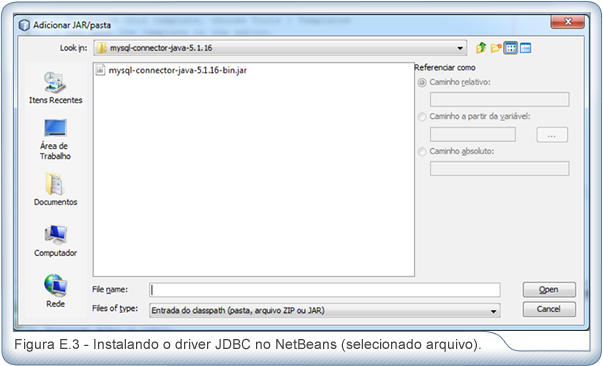The image size is (603, 366).
Task: Select Caminho a partir da variável option
Action: (x=422, y=116)
